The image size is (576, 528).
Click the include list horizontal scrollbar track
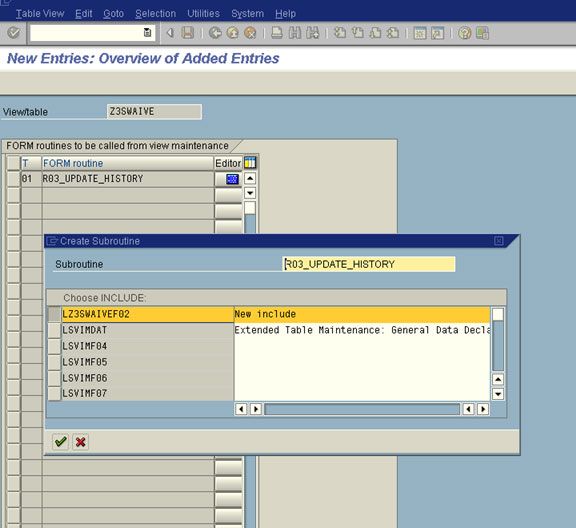point(362,409)
